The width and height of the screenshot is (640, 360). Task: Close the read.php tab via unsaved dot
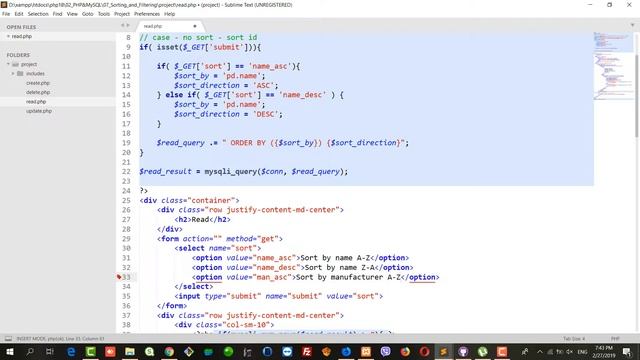point(195,26)
